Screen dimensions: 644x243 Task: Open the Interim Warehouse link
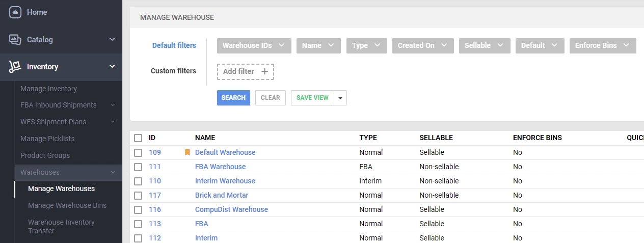click(x=225, y=181)
